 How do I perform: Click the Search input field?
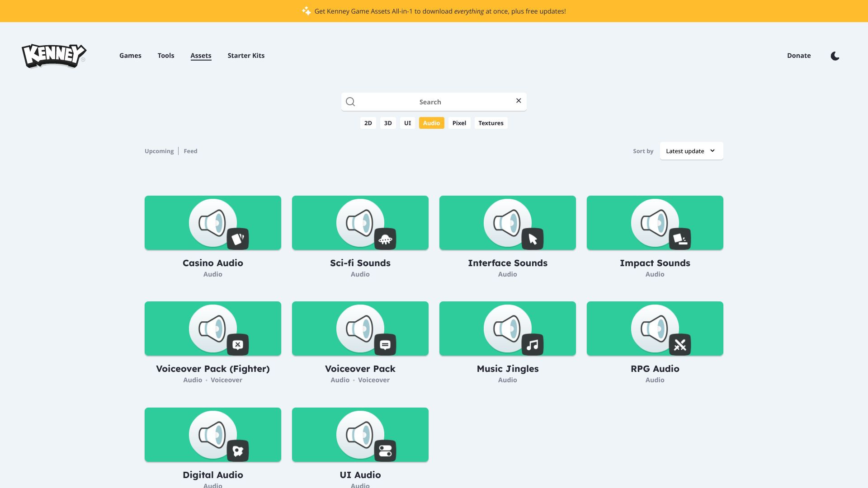tap(434, 102)
